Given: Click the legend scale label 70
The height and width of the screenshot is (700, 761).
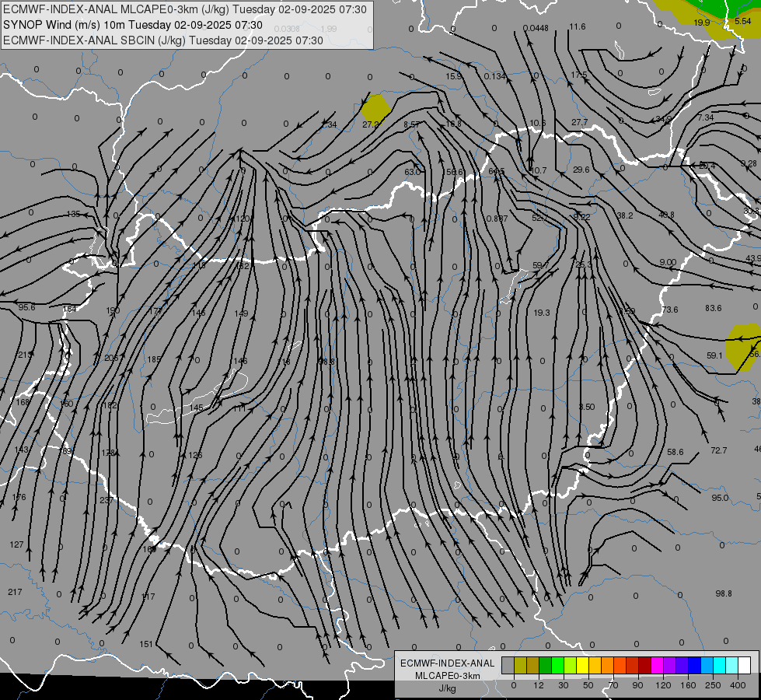Looking at the screenshot, I should 613,685.
